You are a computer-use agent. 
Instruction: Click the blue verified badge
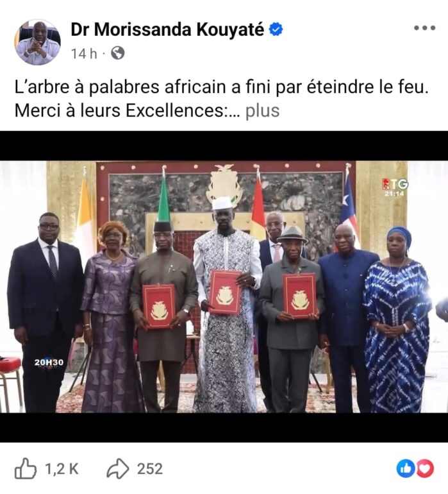coord(276,30)
